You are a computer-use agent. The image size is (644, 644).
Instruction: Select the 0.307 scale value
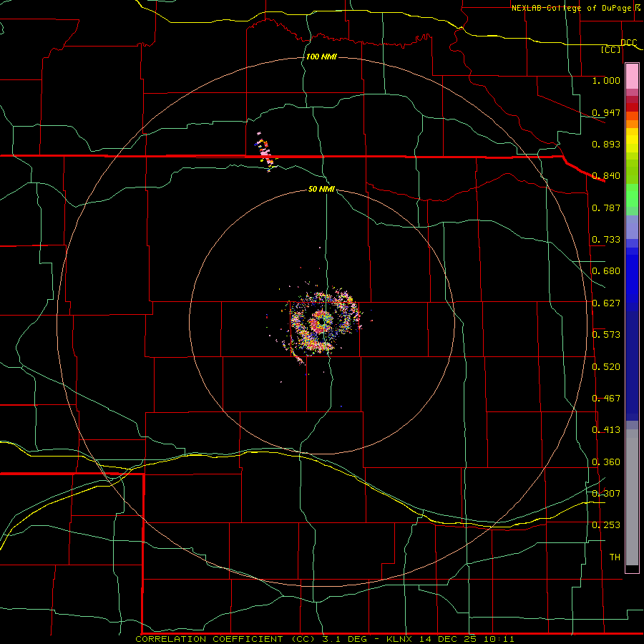click(606, 494)
